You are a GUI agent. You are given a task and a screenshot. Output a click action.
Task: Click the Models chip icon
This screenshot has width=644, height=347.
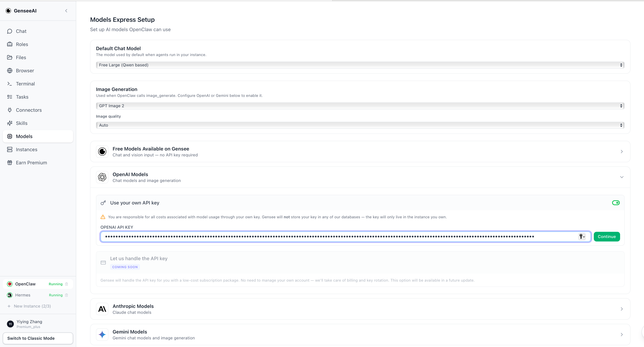10,136
